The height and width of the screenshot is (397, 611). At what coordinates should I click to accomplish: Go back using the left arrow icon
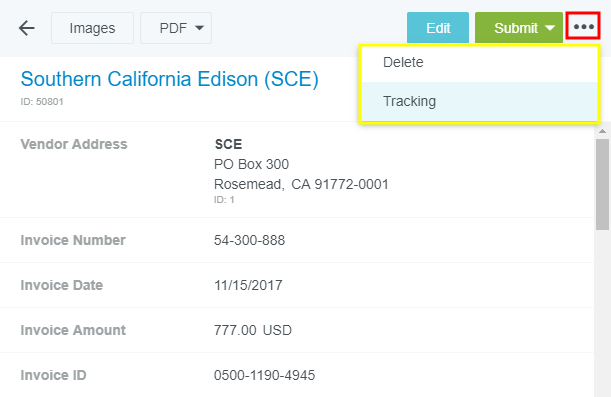(x=26, y=28)
